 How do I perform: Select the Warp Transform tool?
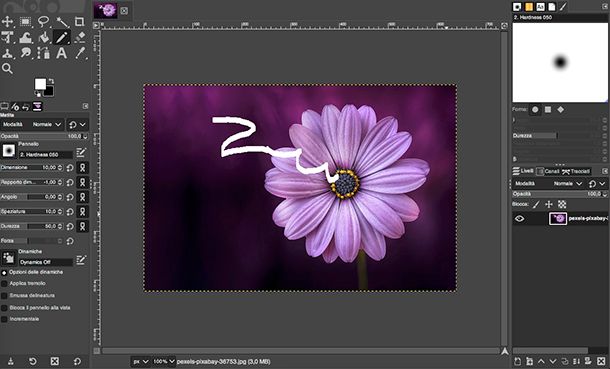tap(26, 37)
